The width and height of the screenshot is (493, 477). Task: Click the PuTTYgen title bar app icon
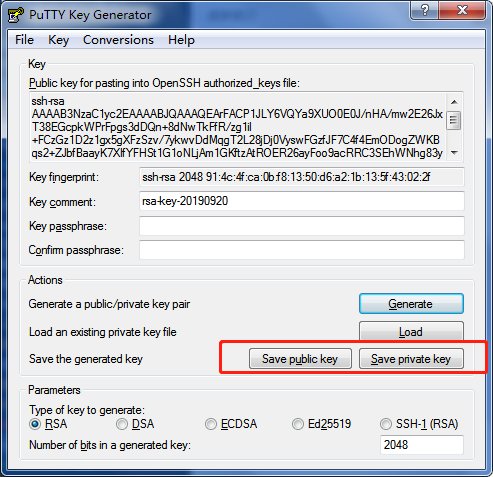click(15, 15)
